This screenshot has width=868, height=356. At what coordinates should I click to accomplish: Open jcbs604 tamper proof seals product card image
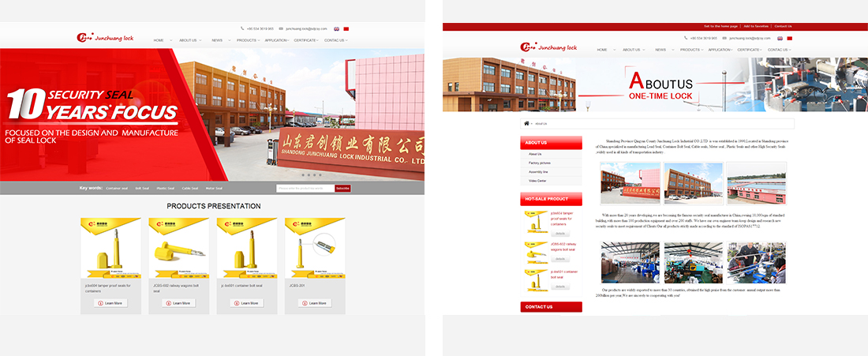coord(110,248)
